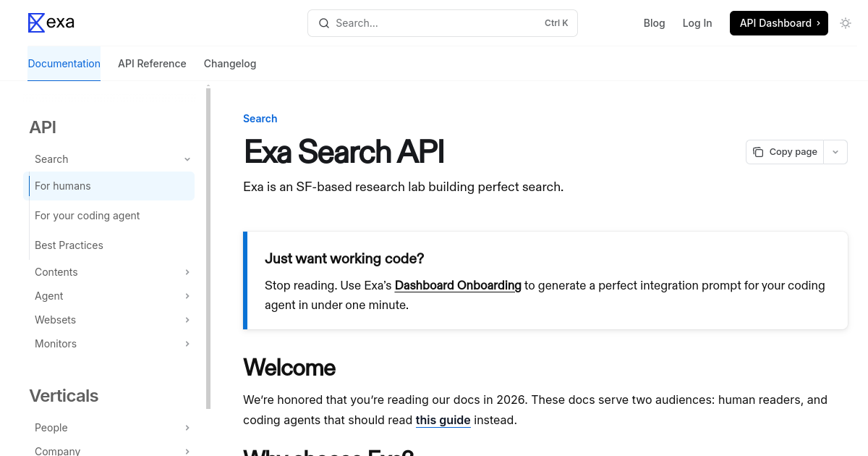Expand the Agent sidebar section chevron
The image size is (868, 456).
(x=187, y=296)
